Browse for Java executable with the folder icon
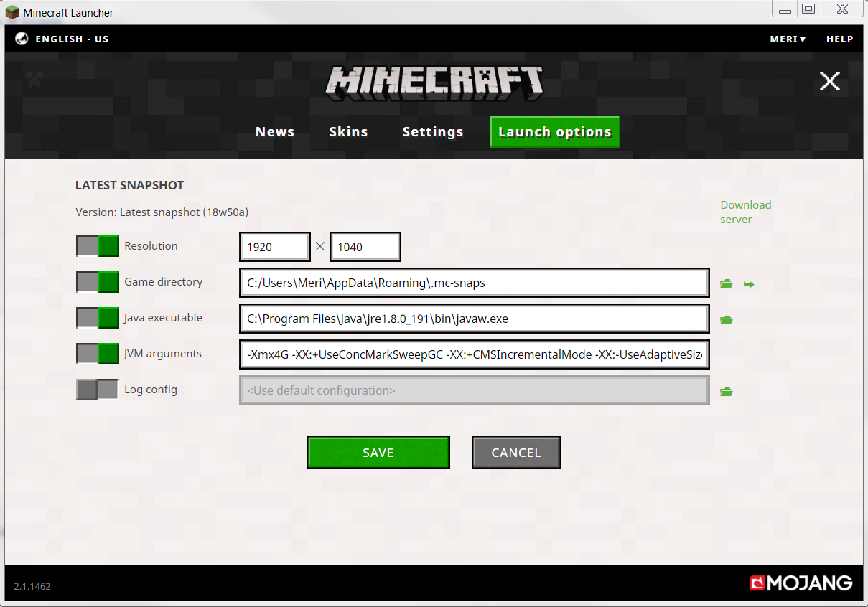The width and height of the screenshot is (868, 607). click(x=727, y=320)
